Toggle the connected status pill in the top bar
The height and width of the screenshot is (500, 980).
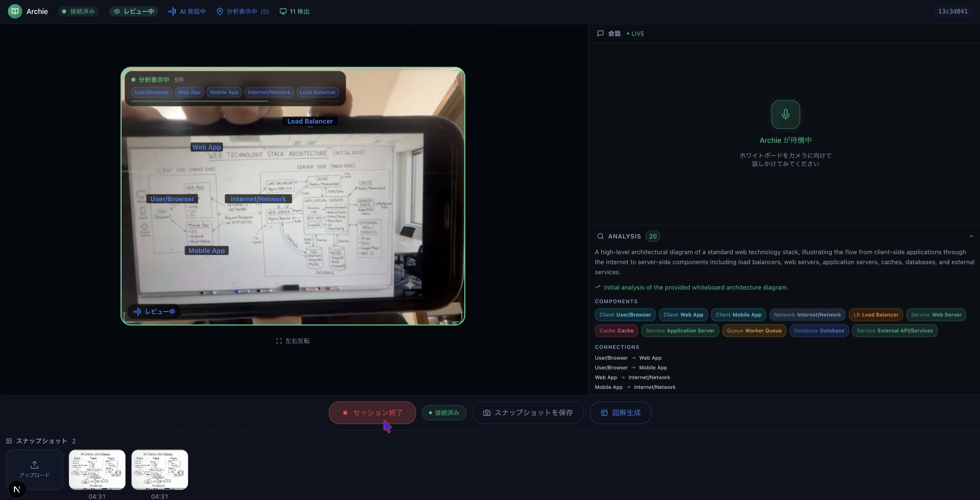coord(78,11)
